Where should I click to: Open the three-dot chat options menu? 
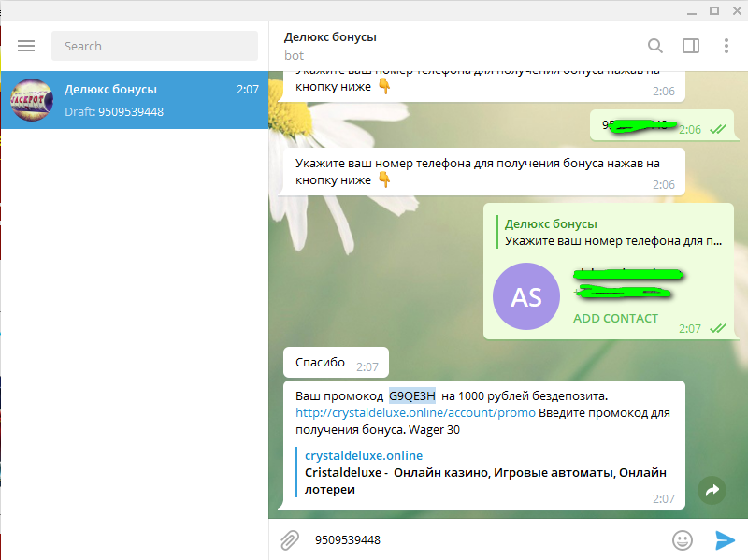(726, 46)
